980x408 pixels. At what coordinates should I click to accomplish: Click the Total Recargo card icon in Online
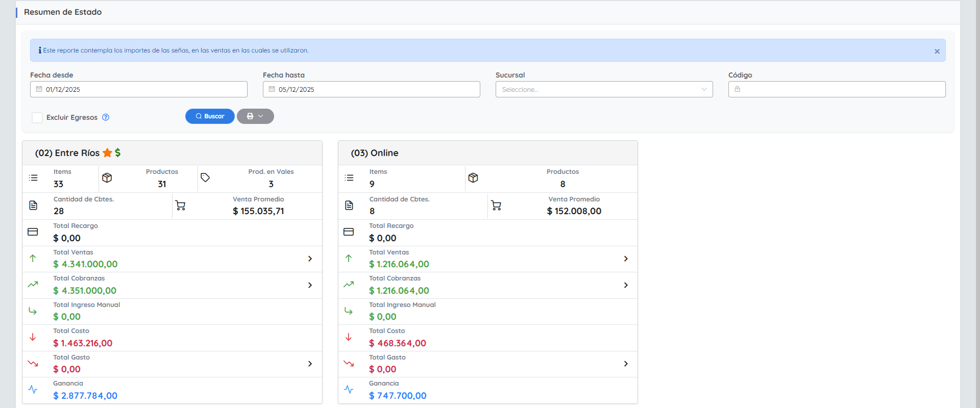tap(349, 232)
